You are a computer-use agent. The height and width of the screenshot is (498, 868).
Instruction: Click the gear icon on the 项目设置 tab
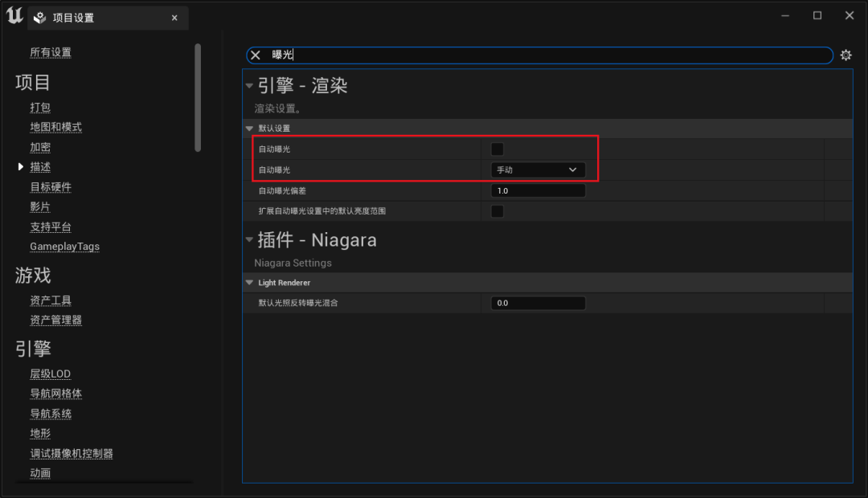point(39,17)
